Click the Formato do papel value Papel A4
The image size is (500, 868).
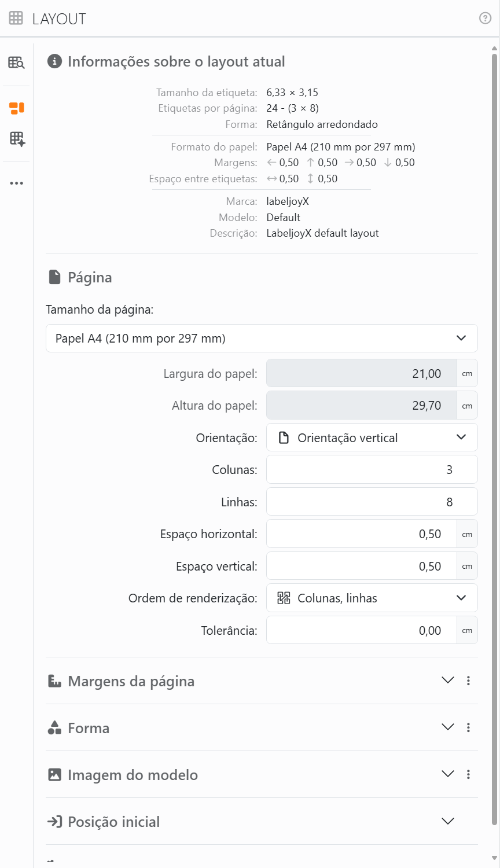coord(341,147)
